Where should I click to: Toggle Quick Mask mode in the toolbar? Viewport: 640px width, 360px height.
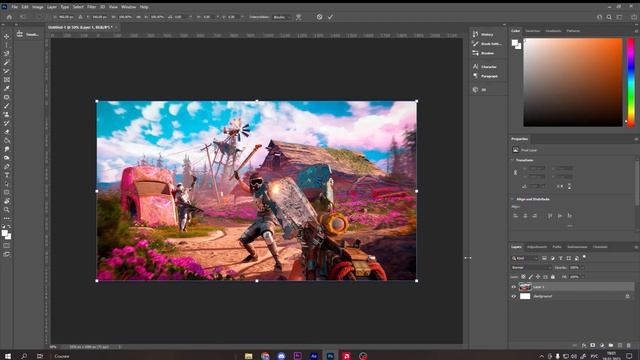(7, 245)
